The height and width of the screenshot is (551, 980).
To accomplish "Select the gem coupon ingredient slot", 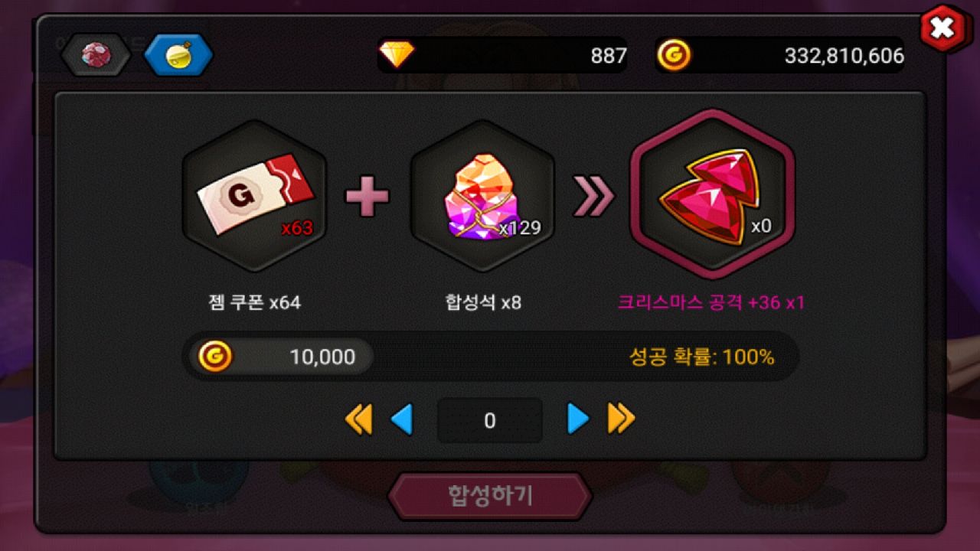I will coord(255,196).
